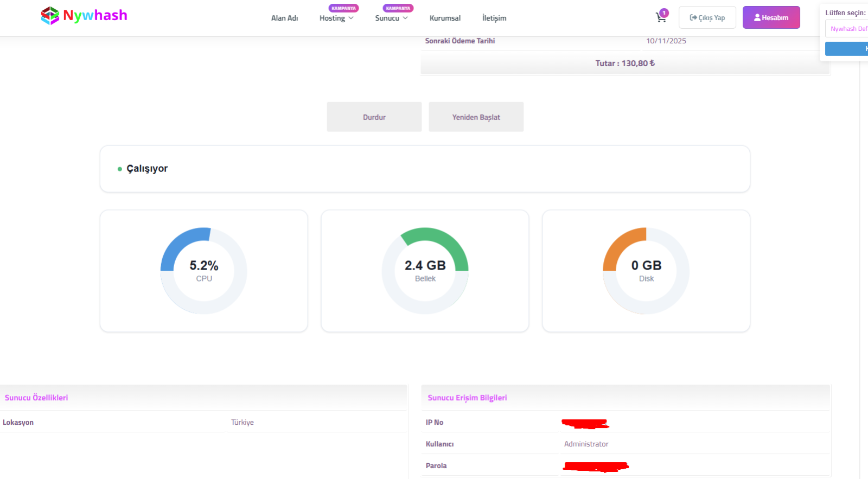Open the Kurumsal menu item

[x=445, y=18]
